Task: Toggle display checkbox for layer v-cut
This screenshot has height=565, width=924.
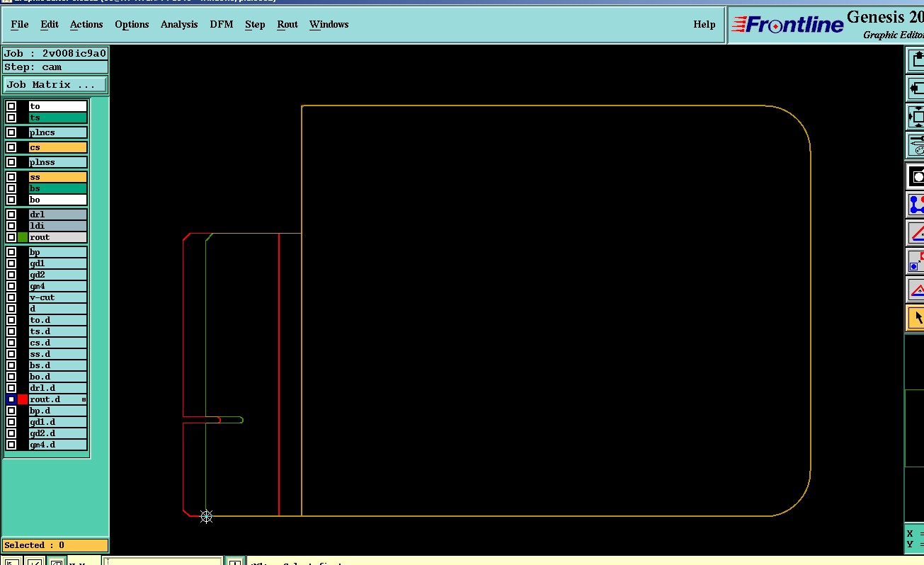Action: pos(11,297)
